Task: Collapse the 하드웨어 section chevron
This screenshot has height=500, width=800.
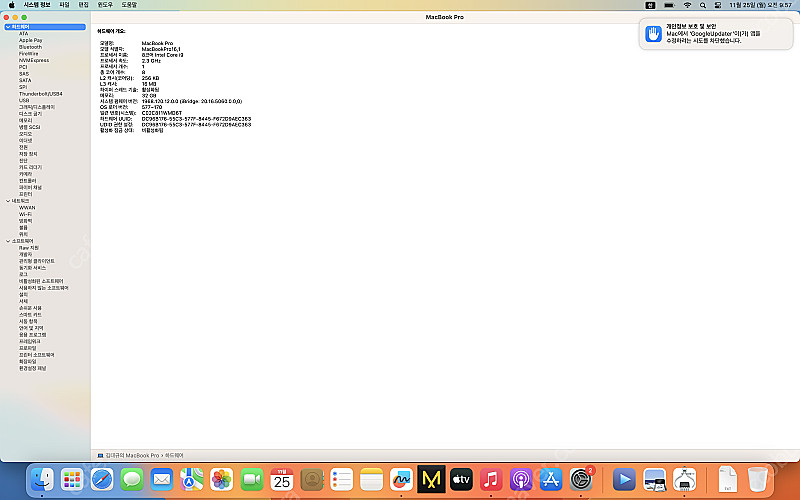Action: [x=8, y=27]
